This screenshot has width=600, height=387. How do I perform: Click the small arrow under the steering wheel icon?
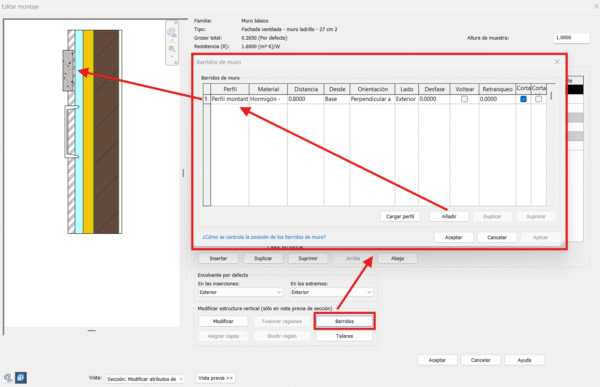172,40
